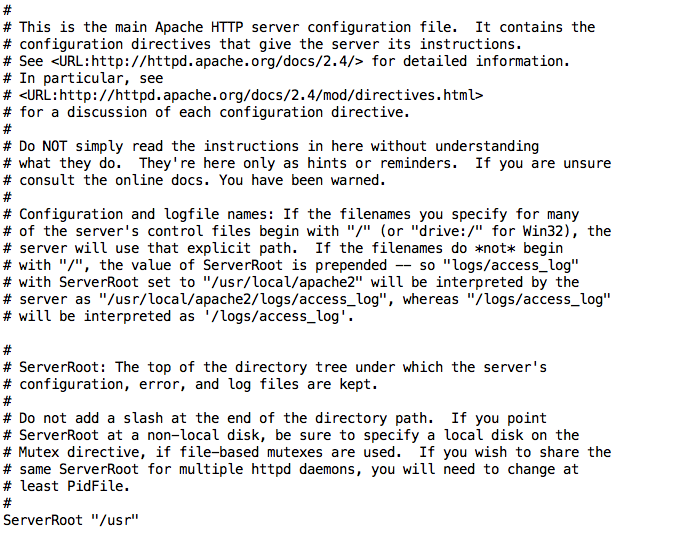Click the httpd.apache.org/docs/2.4/ URL
The image size is (673, 546).
(207, 61)
